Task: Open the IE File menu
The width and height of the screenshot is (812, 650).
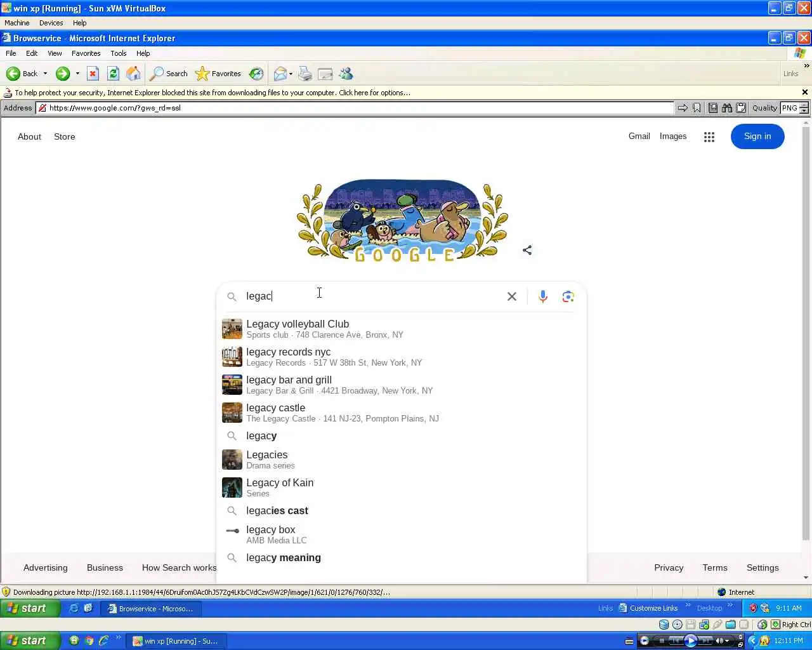Action: tap(11, 53)
